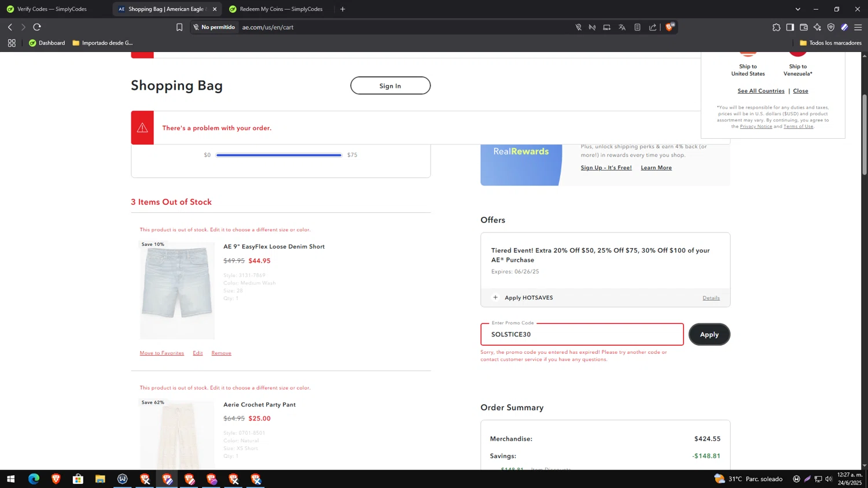Switch to Redeem My Coins tab
The width and height of the screenshot is (868, 488).
pyautogui.click(x=278, y=9)
